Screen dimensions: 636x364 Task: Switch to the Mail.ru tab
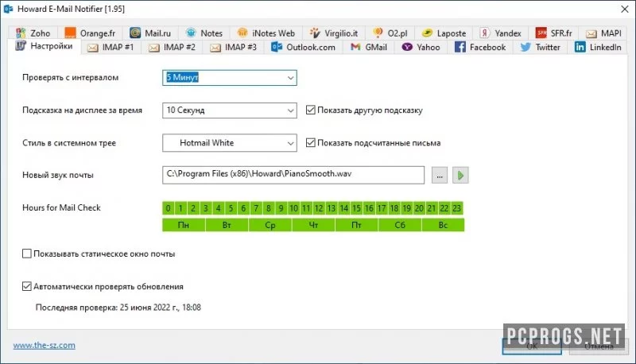point(150,33)
